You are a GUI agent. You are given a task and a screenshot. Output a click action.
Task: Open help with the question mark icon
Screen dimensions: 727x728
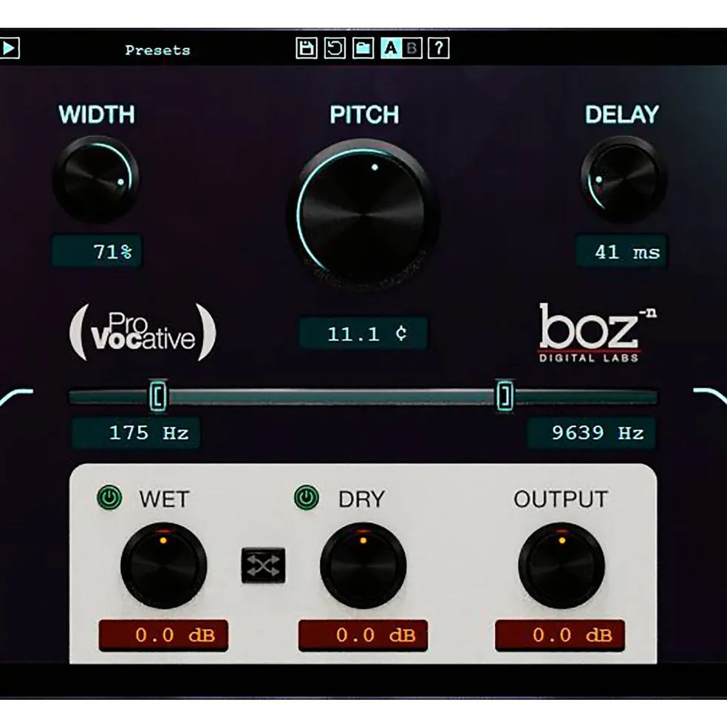(x=439, y=48)
